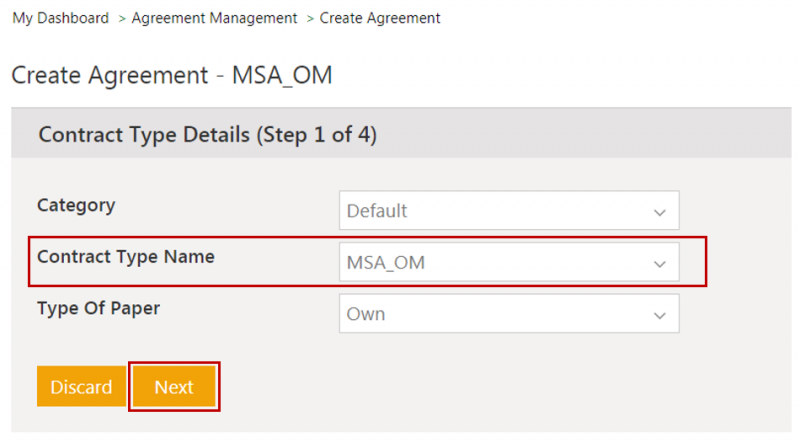Click the Category chevron arrow icon
This screenshot has height=443, width=800.
point(659,212)
